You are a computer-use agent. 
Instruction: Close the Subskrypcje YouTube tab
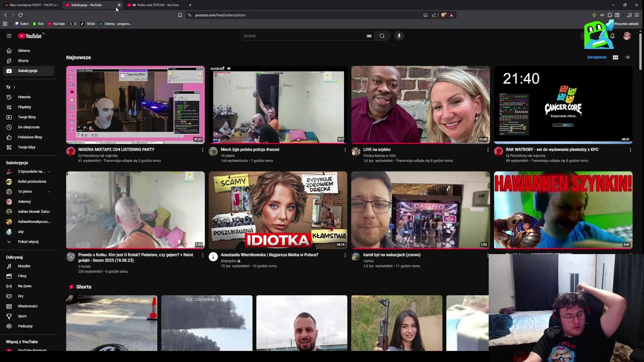coord(119,5)
